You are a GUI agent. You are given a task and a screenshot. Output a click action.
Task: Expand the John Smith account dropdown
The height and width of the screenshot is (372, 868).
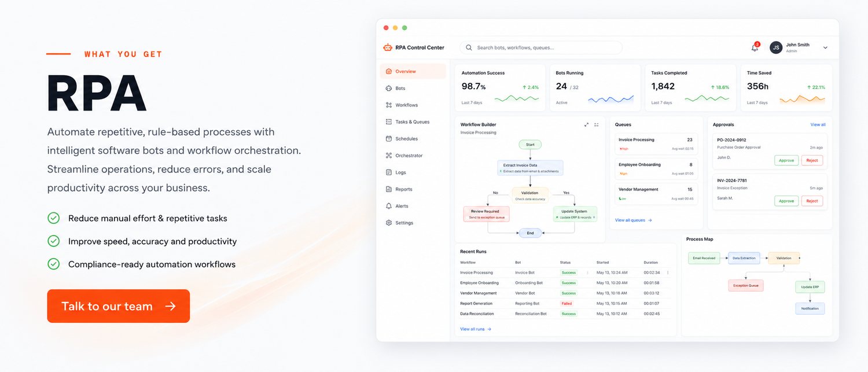click(825, 48)
